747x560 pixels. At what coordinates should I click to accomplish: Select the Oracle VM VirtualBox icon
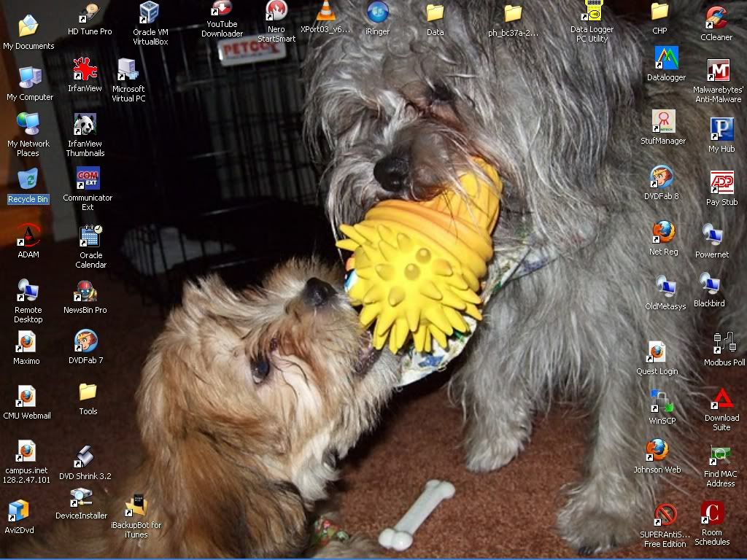tap(150, 13)
